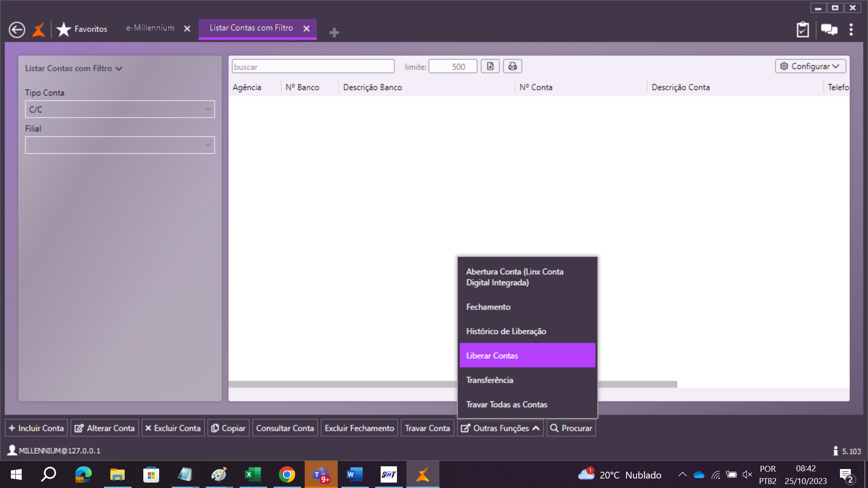Click the buscar search field

tap(313, 66)
